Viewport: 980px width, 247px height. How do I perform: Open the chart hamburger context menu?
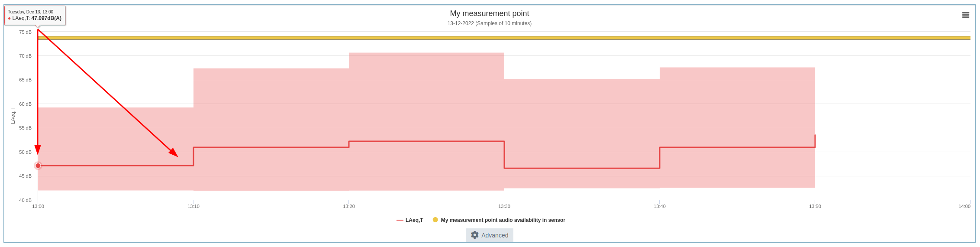pyautogui.click(x=965, y=15)
